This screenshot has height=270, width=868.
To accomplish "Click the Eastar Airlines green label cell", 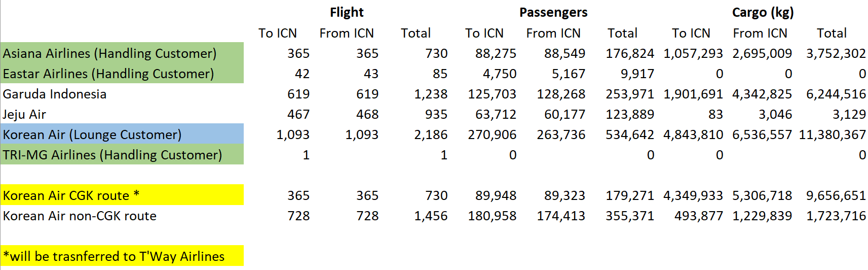I will tap(108, 74).
